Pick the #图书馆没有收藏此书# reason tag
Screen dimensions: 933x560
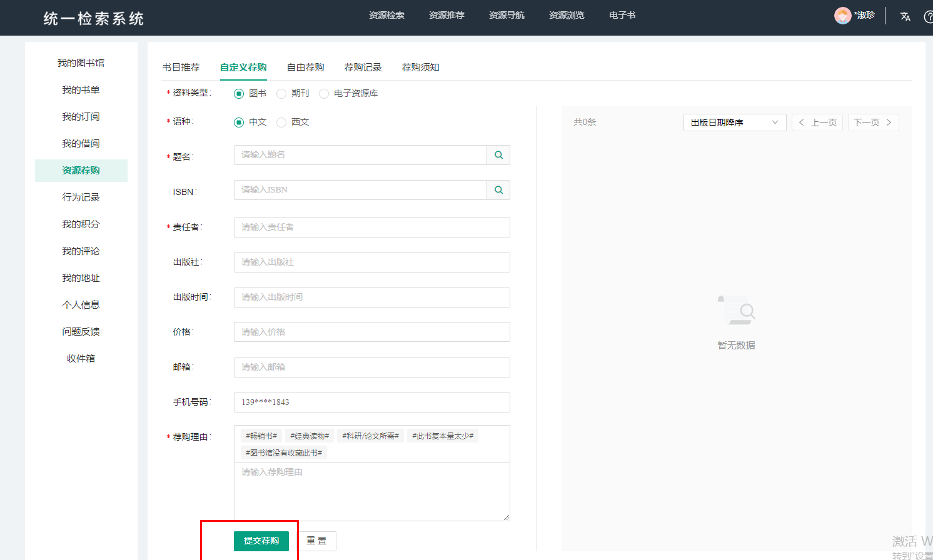tap(283, 452)
